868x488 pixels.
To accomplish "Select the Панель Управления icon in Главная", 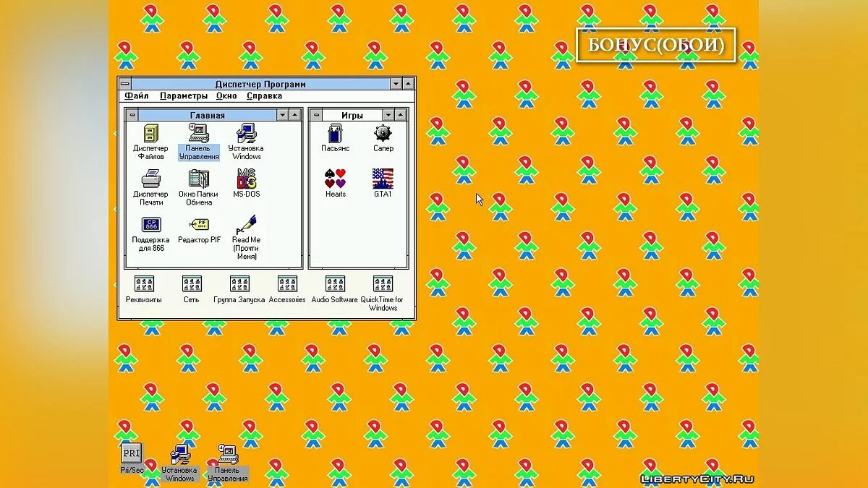I will click(199, 134).
